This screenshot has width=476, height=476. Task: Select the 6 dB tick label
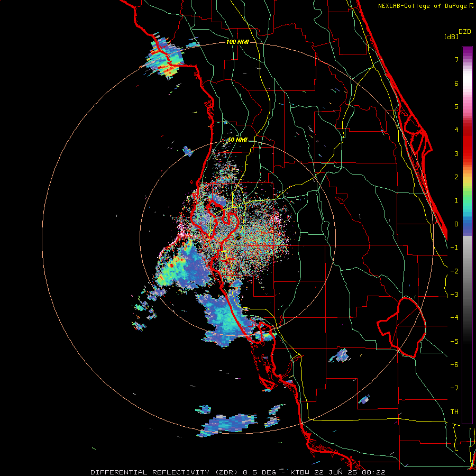click(x=456, y=83)
